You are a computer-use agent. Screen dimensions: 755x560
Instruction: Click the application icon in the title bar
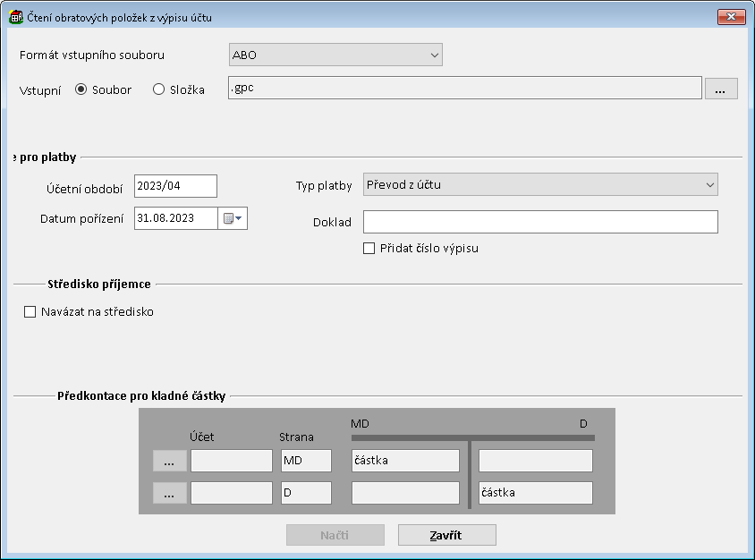[x=15, y=16]
